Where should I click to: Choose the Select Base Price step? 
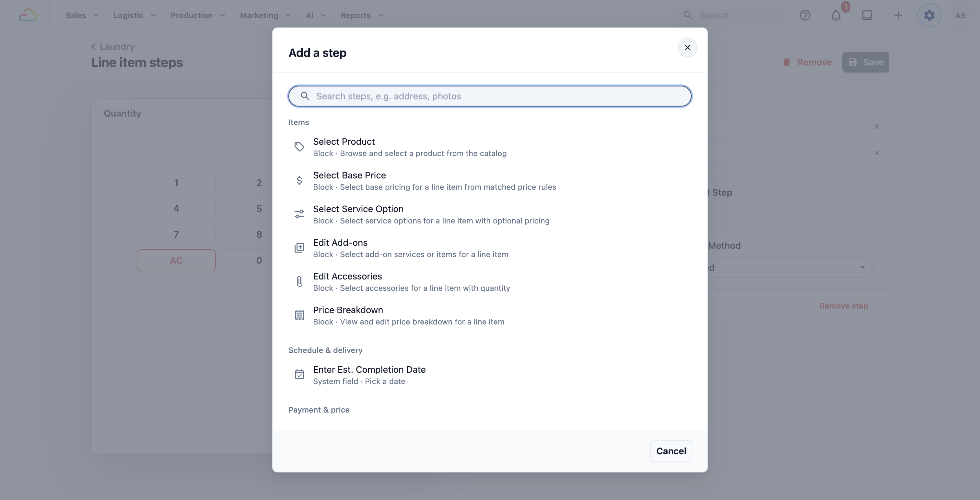[x=490, y=181]
